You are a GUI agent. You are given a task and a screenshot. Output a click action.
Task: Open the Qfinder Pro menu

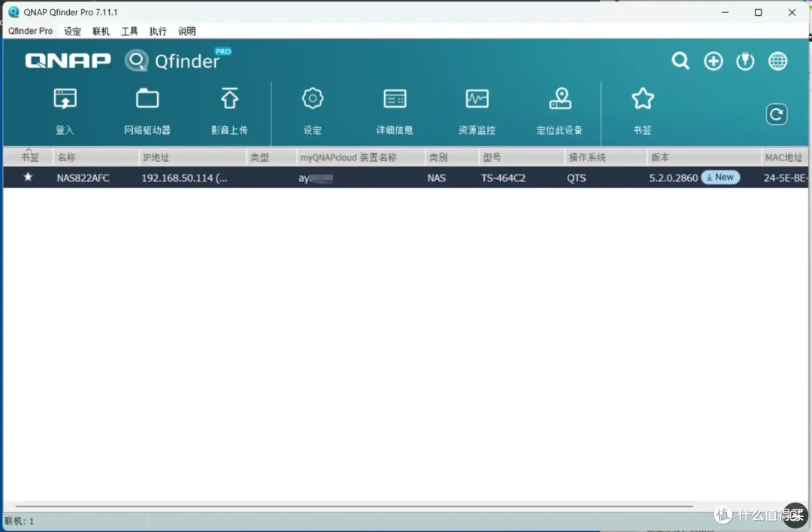(x=30, y=31)
